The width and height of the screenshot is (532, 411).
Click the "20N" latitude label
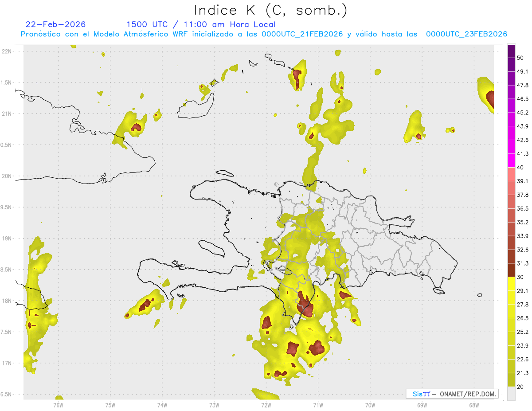7,176
